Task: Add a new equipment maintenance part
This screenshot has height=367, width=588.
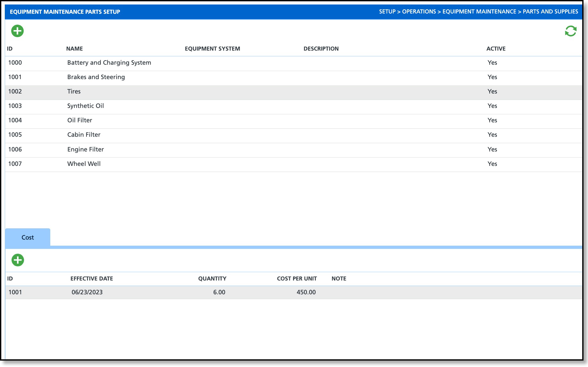Action: coord(18,31)
